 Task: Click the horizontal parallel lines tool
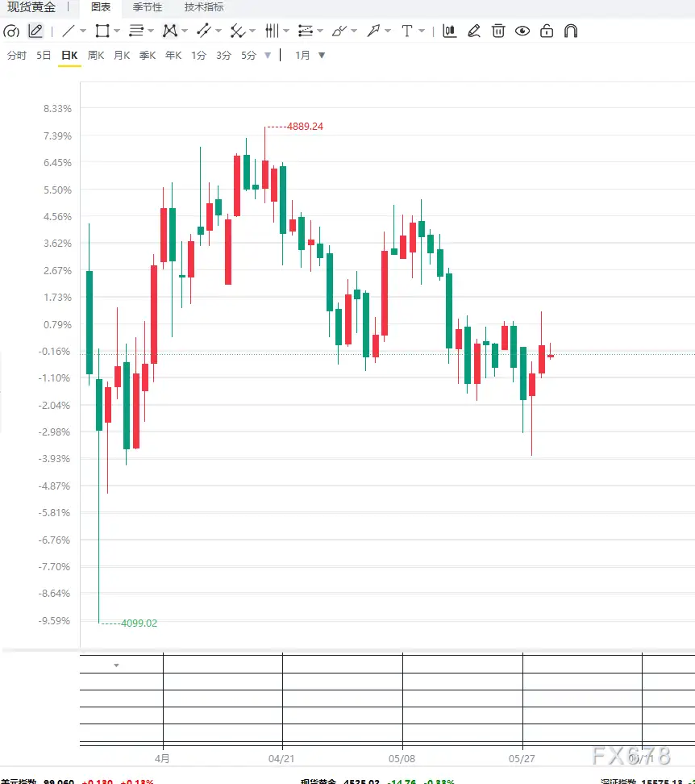136,31
